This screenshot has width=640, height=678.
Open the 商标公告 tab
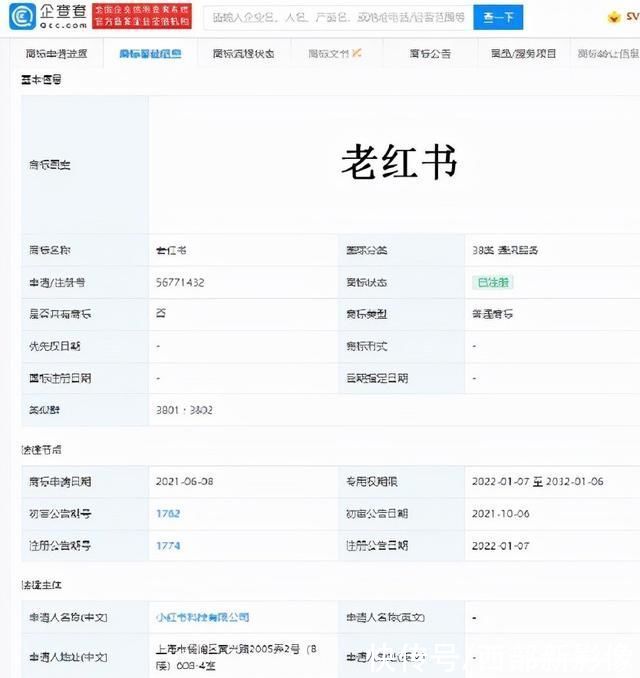[430, 54]
